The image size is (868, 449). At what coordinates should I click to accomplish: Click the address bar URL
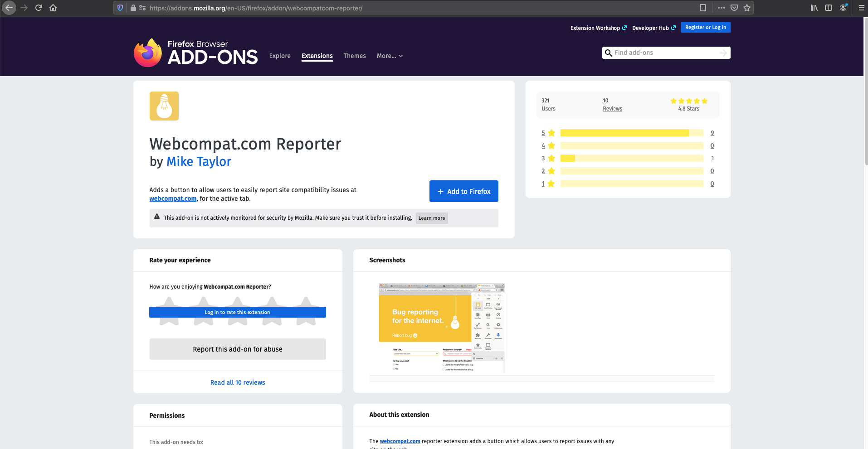pyautogui.click(x=256, y=8)
